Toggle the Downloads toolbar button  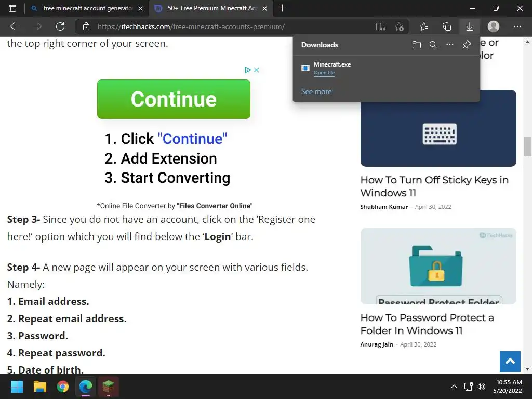[469, 26]
